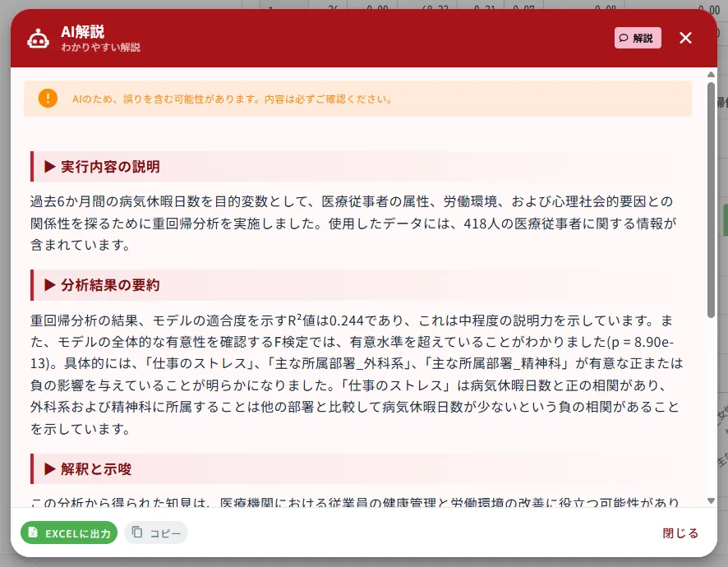Click the AI robot icon in header
Viewport: 728px width, 567px height.
[38, 39]
